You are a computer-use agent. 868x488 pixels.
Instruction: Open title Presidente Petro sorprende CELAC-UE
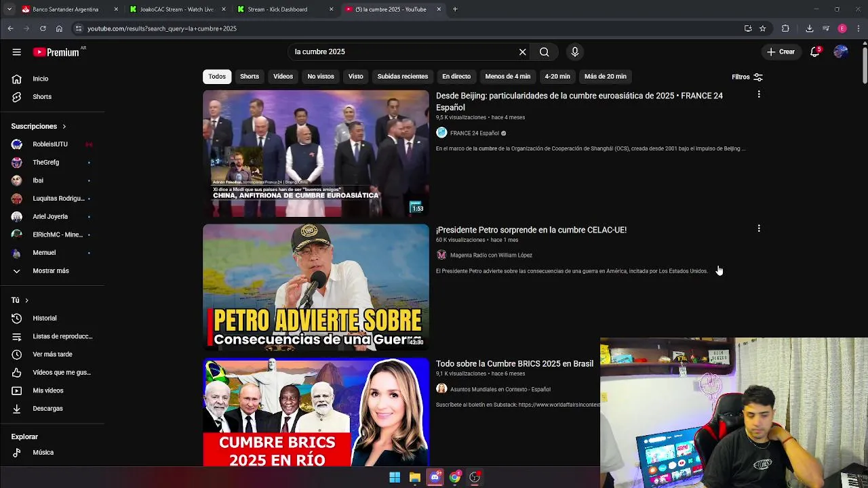pos(531,230)
